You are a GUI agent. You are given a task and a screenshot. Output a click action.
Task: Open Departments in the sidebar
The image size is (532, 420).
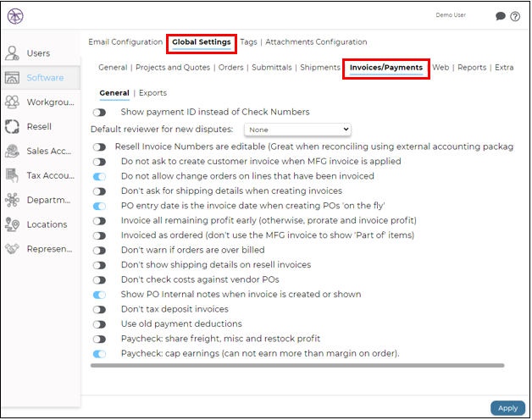pos(48,200)
